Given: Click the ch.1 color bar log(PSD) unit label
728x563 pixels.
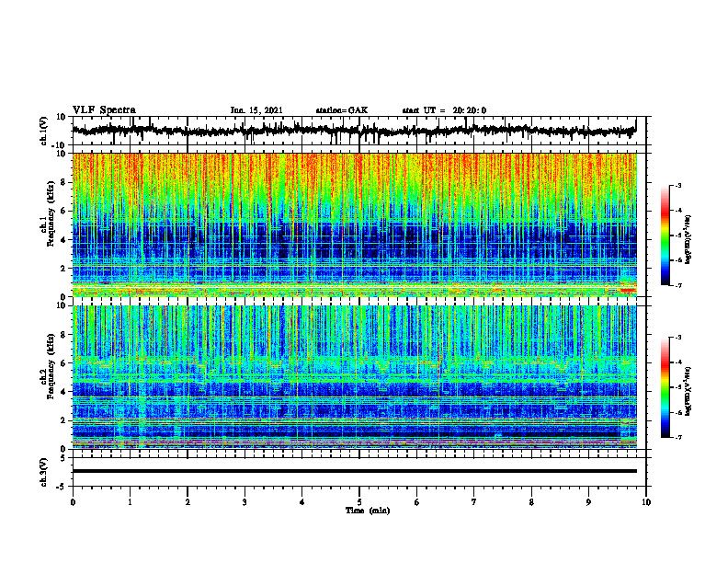Looking at the screenshot, I should coord(688,239).
